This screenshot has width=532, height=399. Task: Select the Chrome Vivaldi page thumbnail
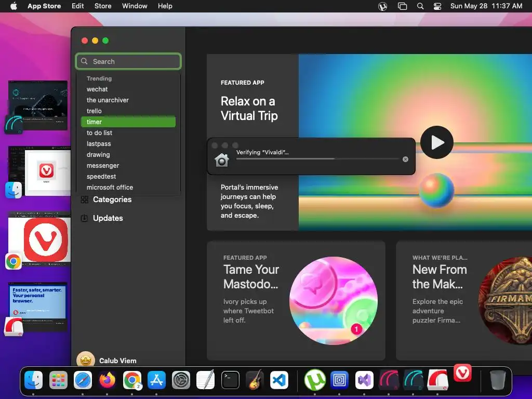39,239
